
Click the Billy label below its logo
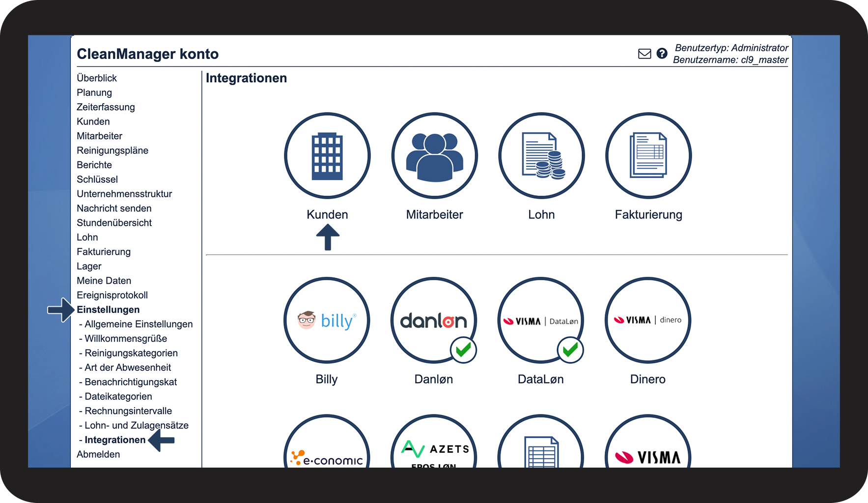tap(327, 380)
